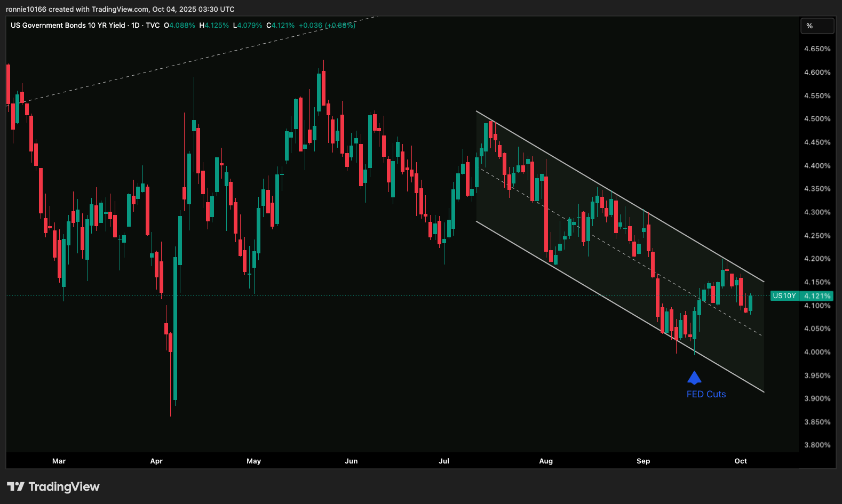Click the US Government Bonds 10 YR Yield title

tap(68, 25)
